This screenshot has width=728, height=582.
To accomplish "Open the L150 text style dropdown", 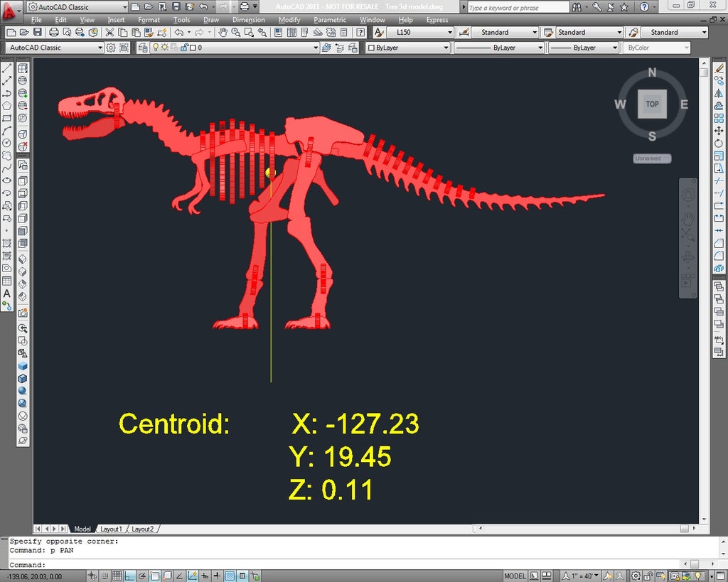I will [419, 32].
